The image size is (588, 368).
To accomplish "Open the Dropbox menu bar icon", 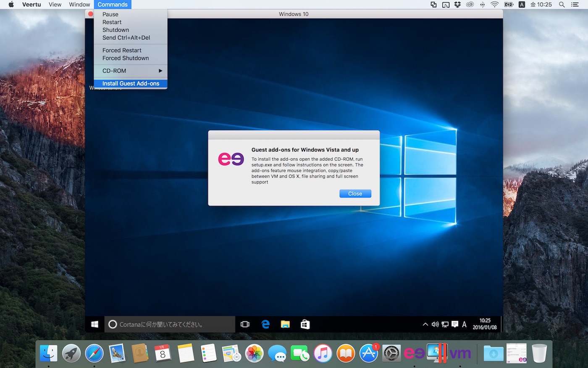I will (458, 5).
